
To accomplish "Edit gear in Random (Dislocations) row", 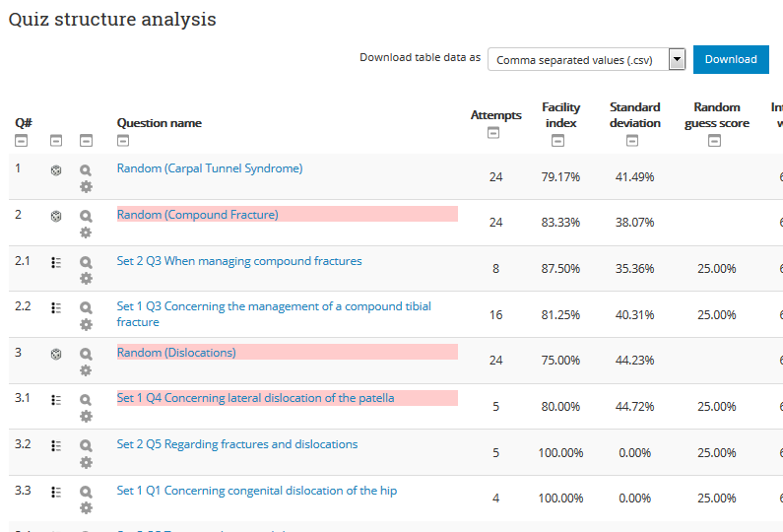I will pyautogui.click(x=86, y=370).
